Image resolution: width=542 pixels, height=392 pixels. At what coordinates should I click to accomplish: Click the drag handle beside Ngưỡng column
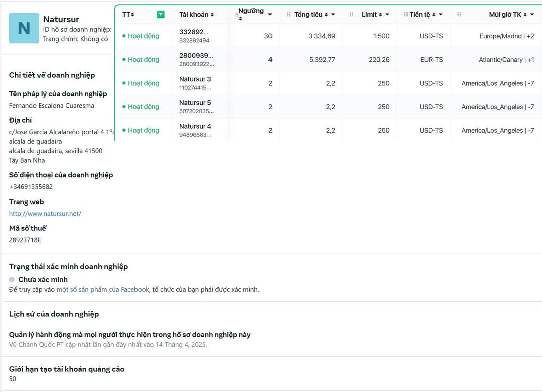(x=236, y=14)
